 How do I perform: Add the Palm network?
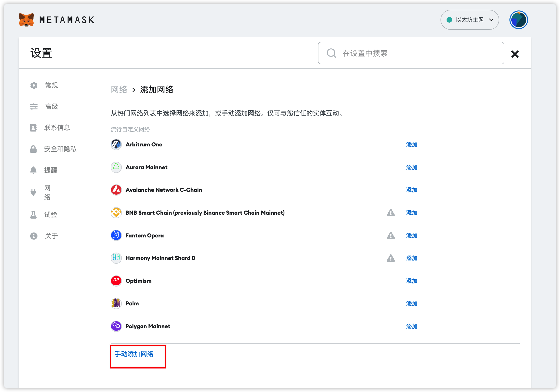[x=411, y=304]
